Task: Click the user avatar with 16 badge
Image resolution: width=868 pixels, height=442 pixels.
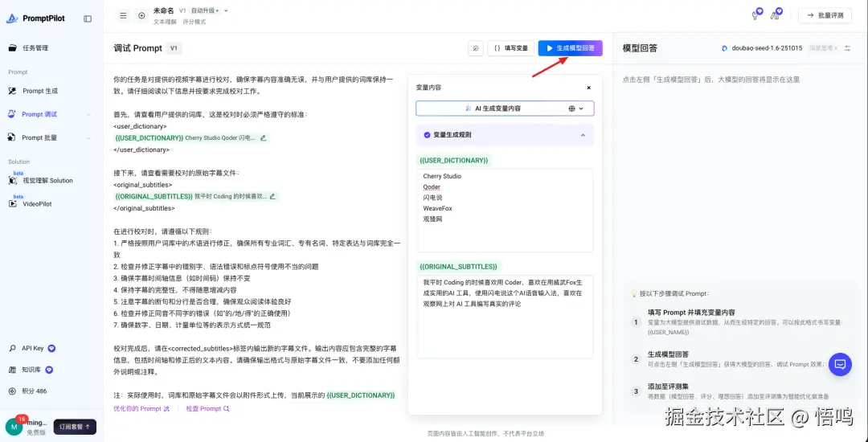Action: tap(14, 426)
